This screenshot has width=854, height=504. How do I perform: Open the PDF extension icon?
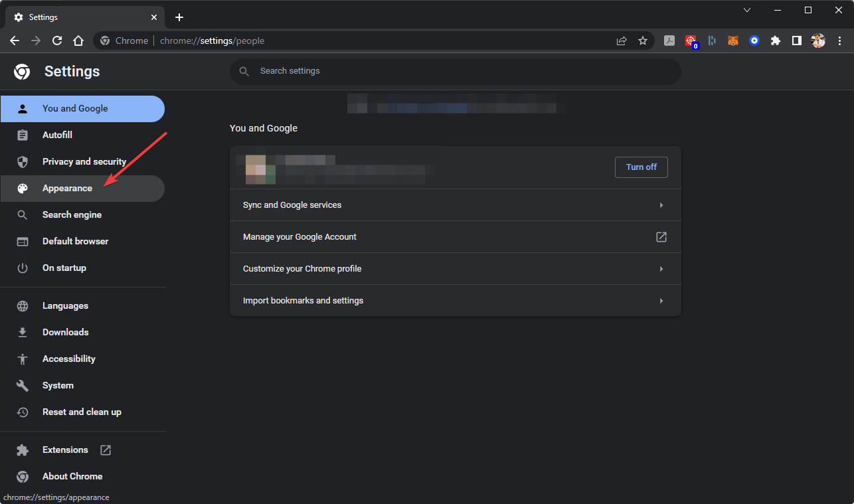point(669,41)
